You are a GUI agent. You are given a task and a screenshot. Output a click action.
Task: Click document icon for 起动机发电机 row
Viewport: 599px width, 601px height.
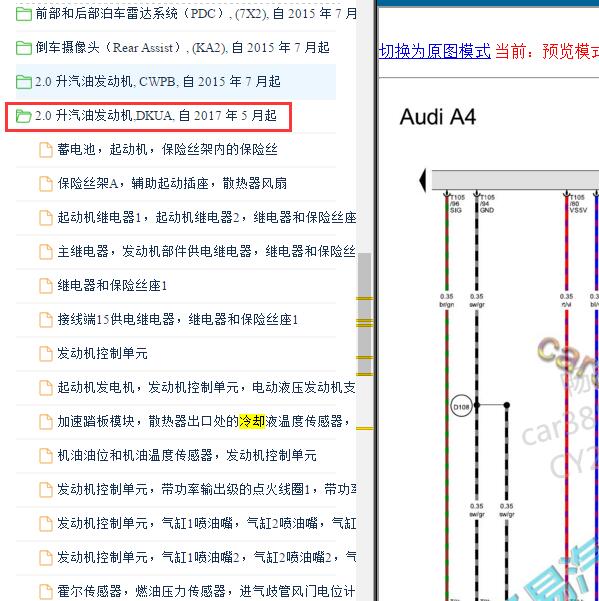click(x=46, y=388)
